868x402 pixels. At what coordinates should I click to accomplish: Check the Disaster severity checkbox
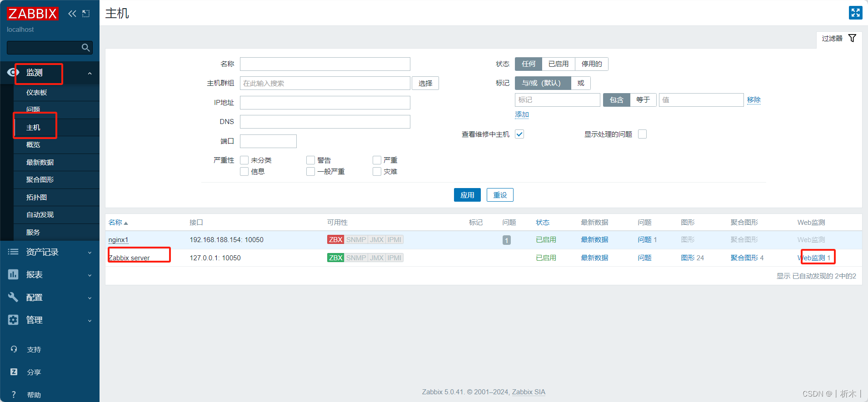pos(377,171)
